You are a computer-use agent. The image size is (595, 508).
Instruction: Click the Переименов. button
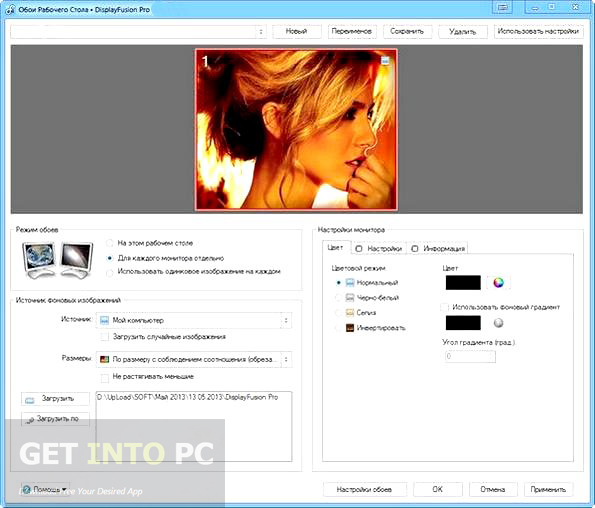(352, 31)
